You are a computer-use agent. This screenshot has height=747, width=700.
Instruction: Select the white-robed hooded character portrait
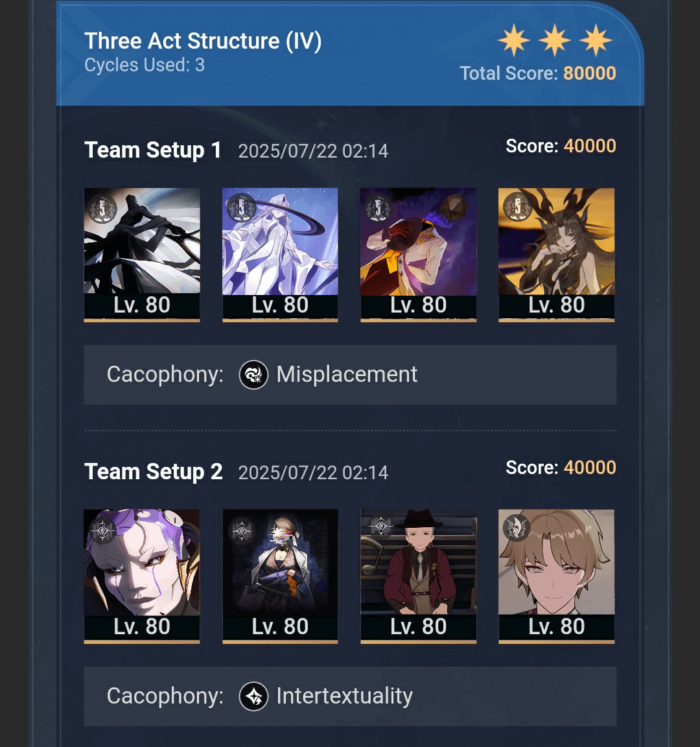tap(280, 255)
